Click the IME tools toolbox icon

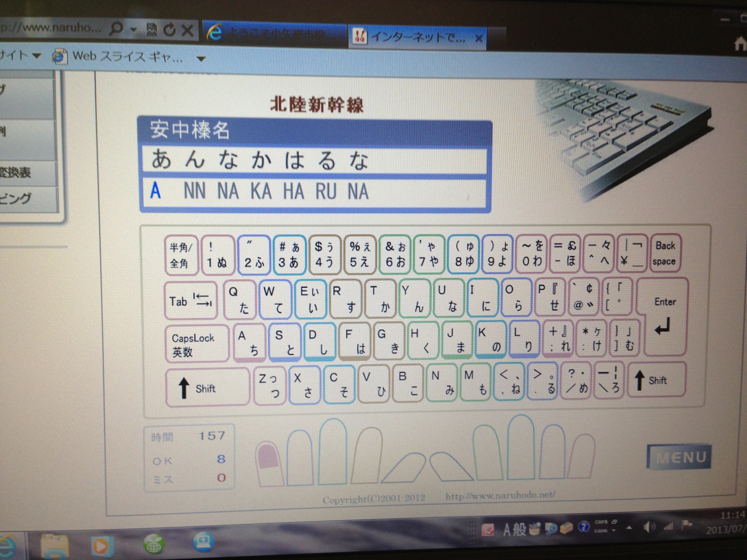tap(566, 528)
